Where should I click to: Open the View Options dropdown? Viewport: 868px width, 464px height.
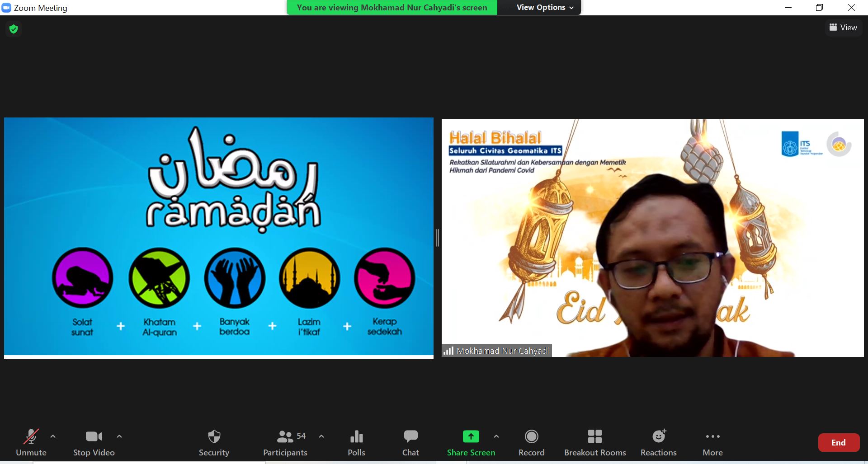pos(545,8)
